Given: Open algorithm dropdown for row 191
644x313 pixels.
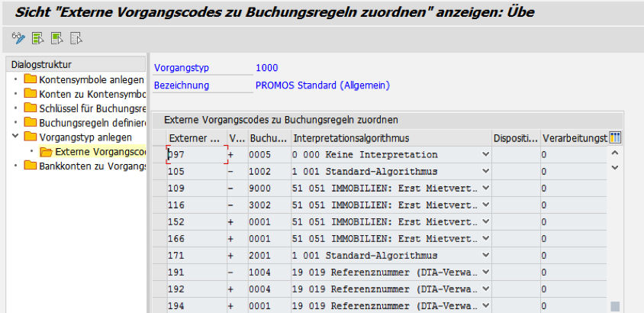Looking at the screenshot, I should [x=485, y=273].
